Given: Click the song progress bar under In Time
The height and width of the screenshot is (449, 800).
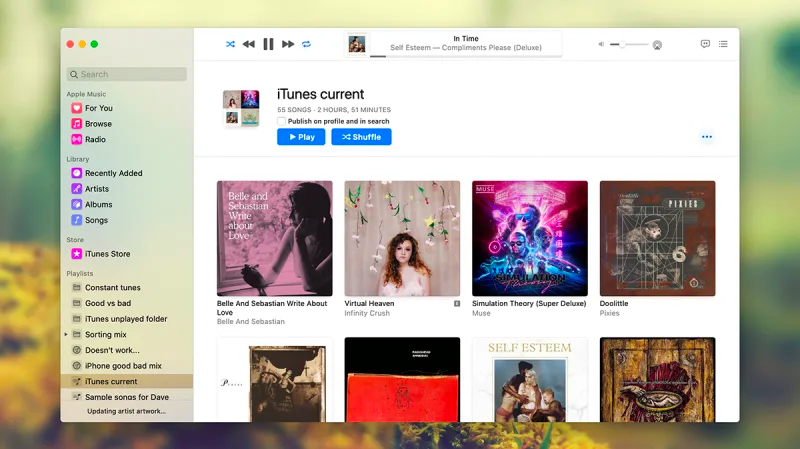Looking at the screenshot, I should pyautogui.click(x=465, y=56).
